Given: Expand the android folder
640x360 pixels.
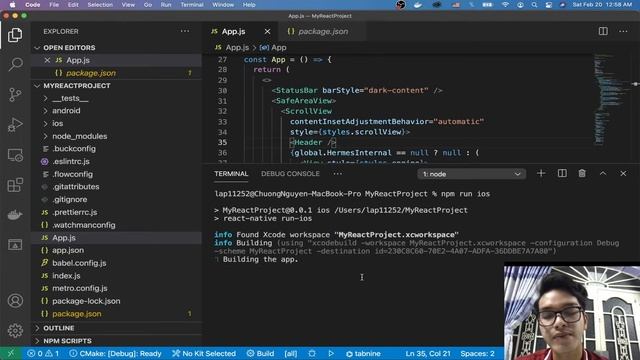Looking at the screenshot, I should pos(116,111).
